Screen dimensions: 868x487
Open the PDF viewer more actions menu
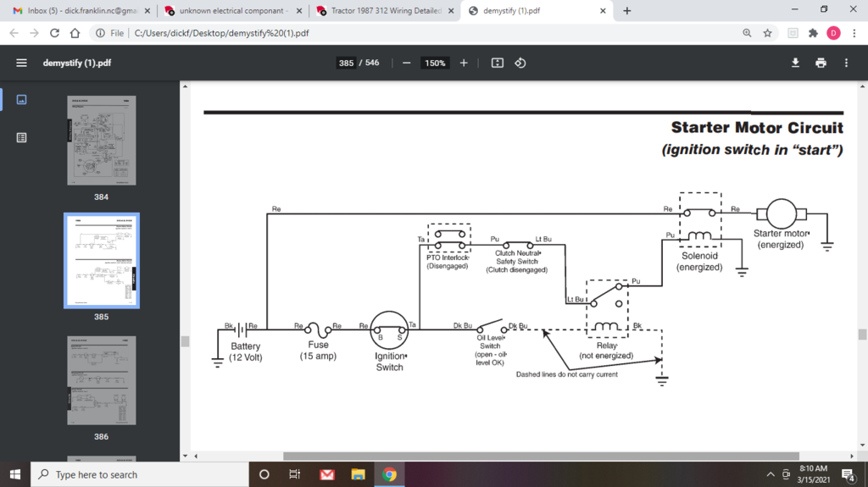coord(846,63)
